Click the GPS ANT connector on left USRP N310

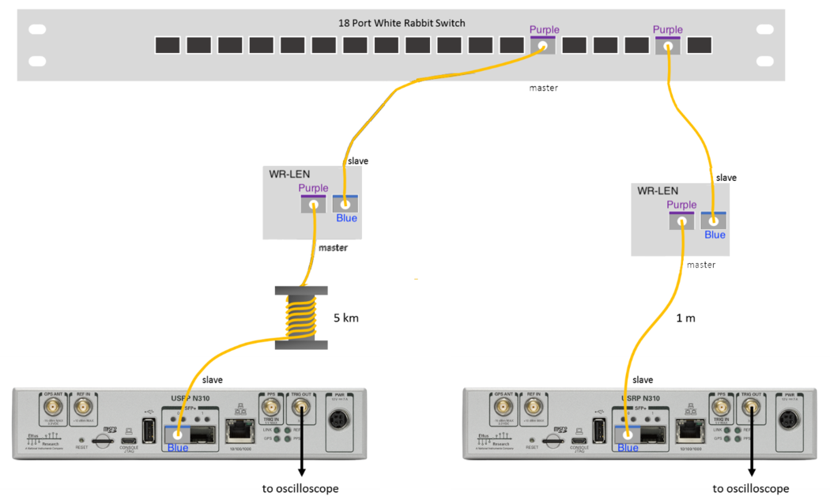point(52,405)
